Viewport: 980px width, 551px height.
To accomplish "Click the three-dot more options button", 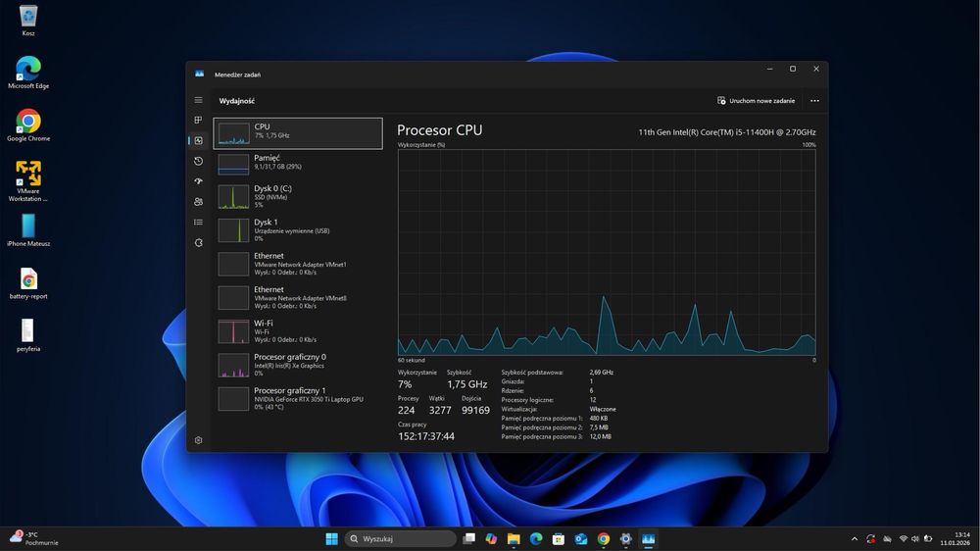I will coord(814,101).
